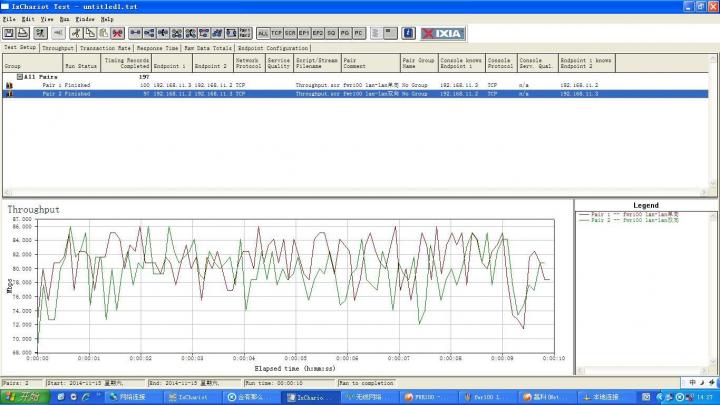Click the Run Status column header
The width and height of the screenshot is (720, 405).
click(x=81, y=63)
